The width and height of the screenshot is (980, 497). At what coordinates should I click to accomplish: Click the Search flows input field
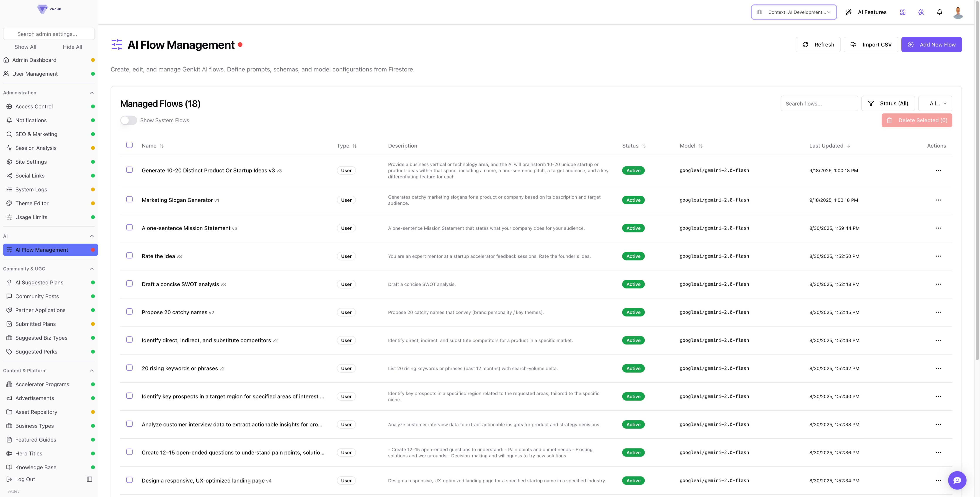click(819, 103)
